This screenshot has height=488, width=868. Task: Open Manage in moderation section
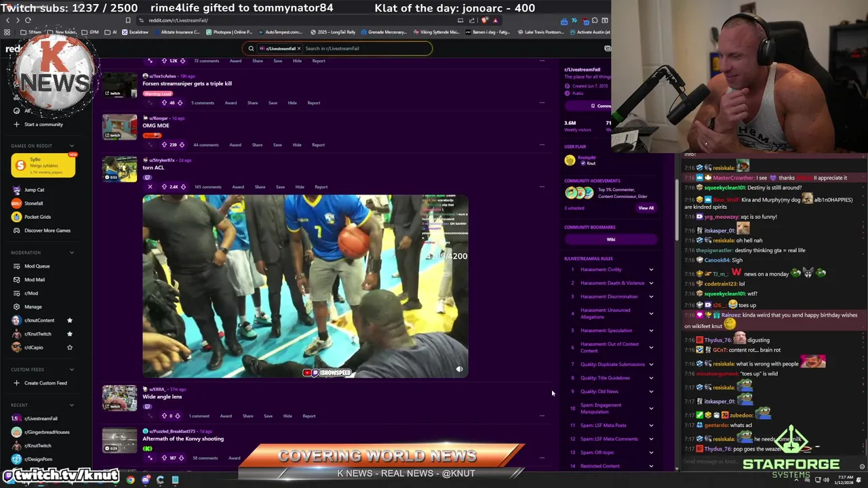[33, 306]
